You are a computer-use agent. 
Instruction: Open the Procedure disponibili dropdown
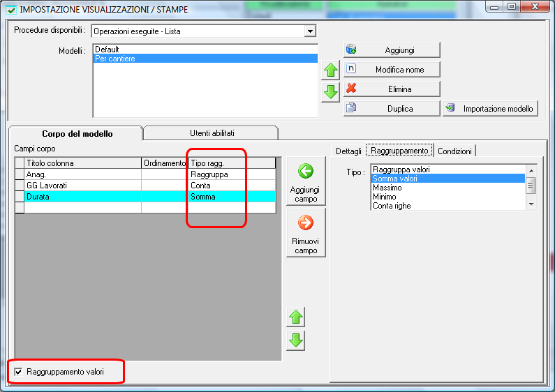(x=310, y=31)
